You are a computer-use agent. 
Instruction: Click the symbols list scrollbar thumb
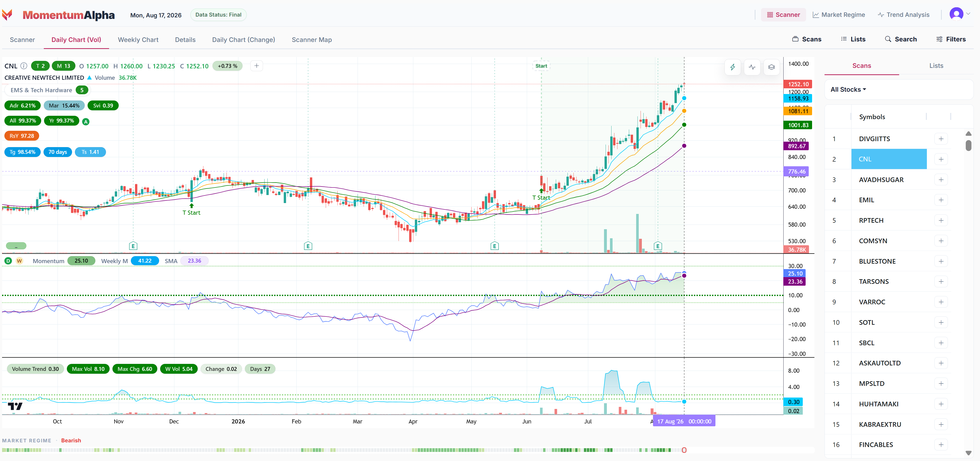click(x=968, y=145)
